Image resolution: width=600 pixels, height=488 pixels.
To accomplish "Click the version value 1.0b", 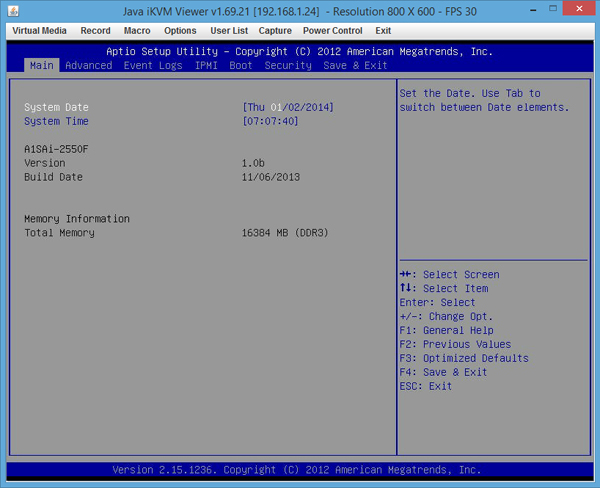I will (253, 163).
